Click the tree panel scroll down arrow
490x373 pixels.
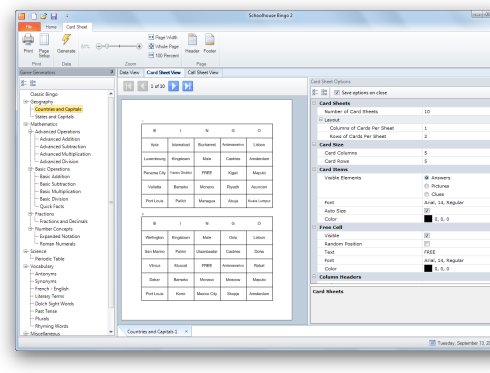[x=111, y=332]
